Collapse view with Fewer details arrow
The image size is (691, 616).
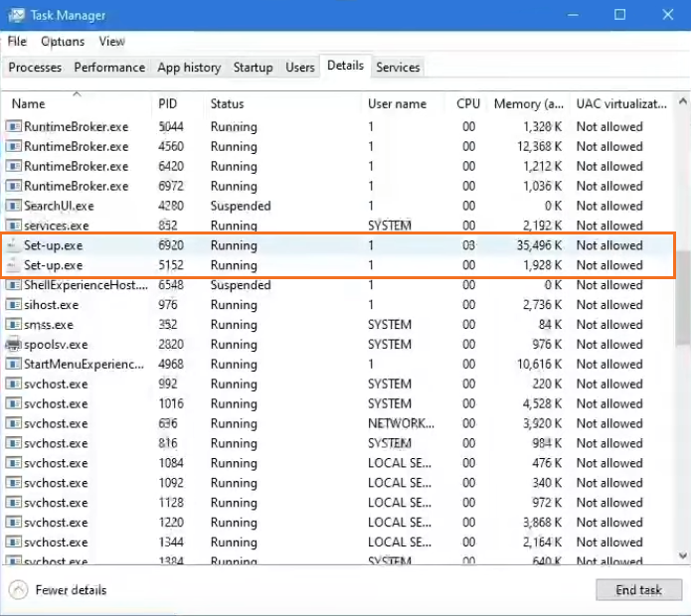[x=18, y=590]
